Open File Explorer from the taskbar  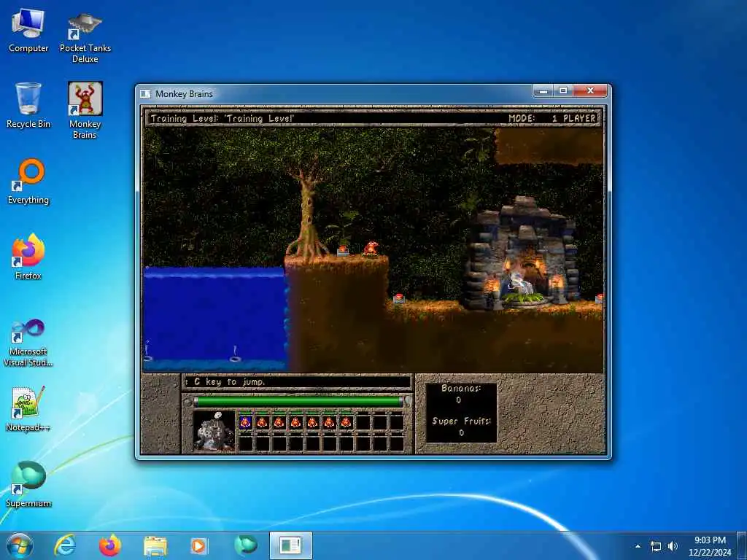tap(155, 546)
